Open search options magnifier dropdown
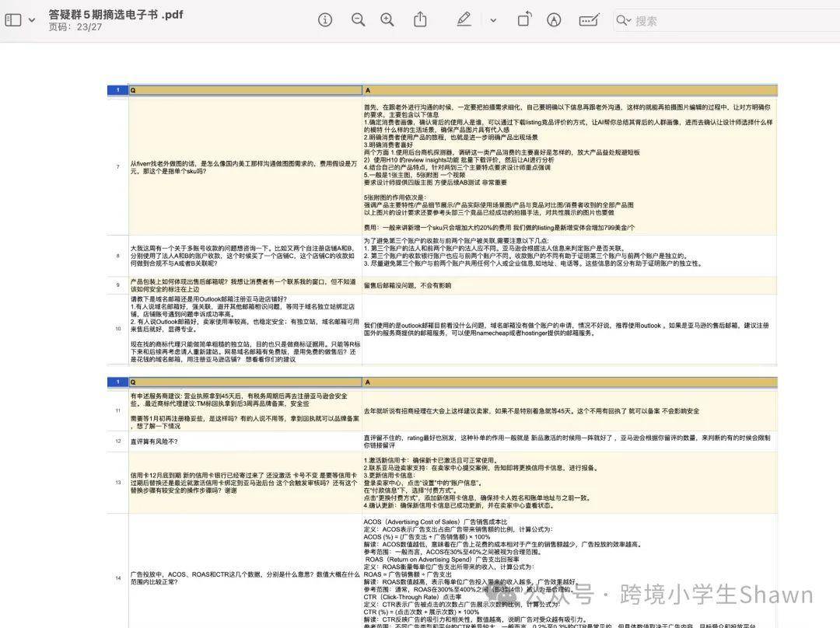Image resolution: width=840 pixels, height=628 pixels. [x=624, y=21]
